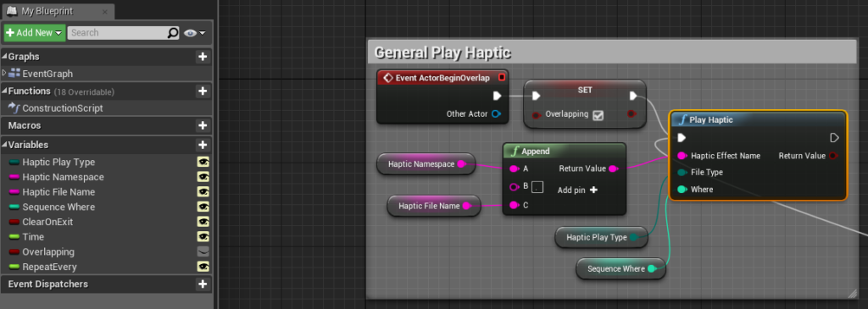Click the search magnifier icon
868x309 pixels.
(x=173, y=33)
